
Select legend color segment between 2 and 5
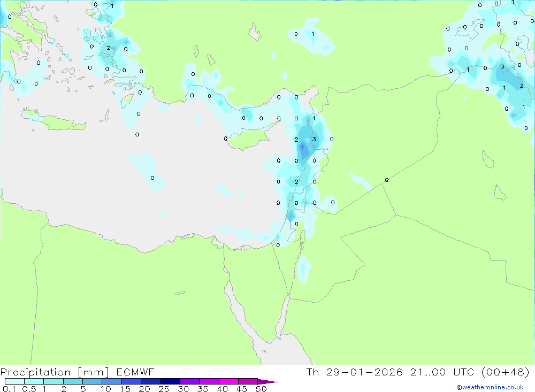coord(73,381)
